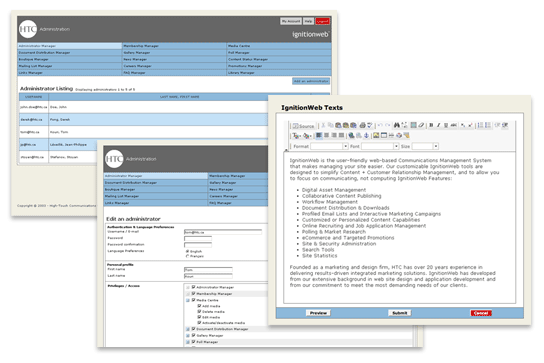Screen dimensions: 544x363
Task: Click Add an administrator button
Action: pyautogui.click(x=311, y=81)
